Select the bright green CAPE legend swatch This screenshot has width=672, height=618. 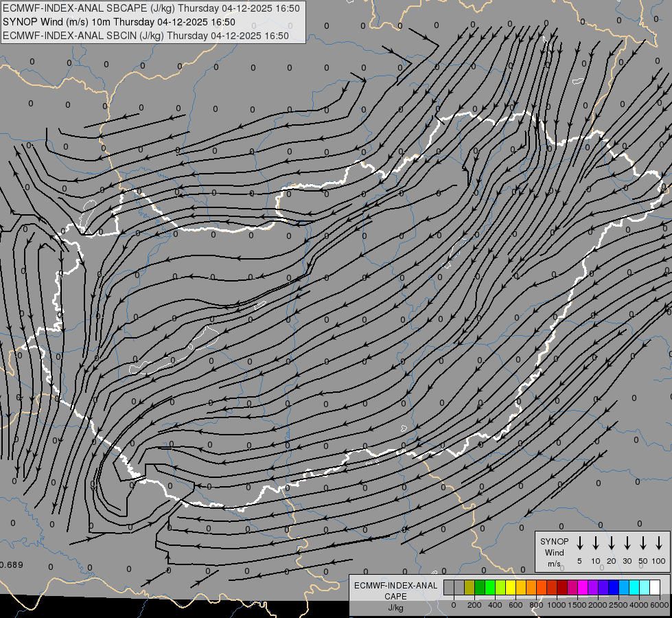(x=490, y=587)
